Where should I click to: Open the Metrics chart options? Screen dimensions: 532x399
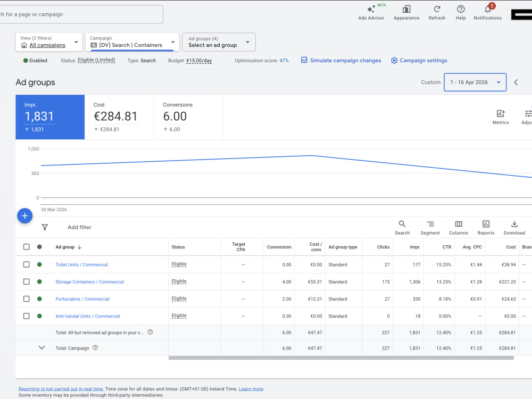501,117
